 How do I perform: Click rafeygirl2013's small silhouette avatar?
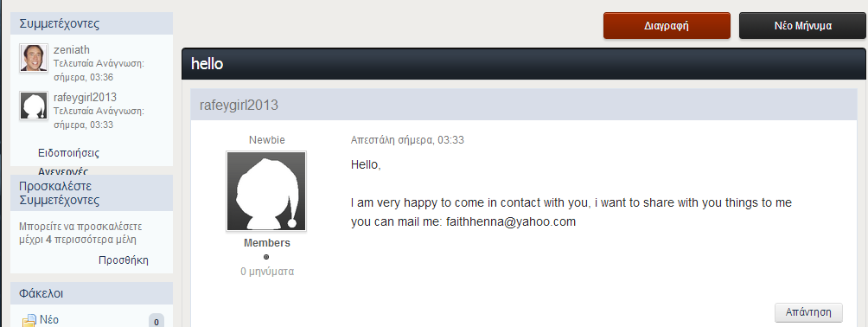click(34, 106)
